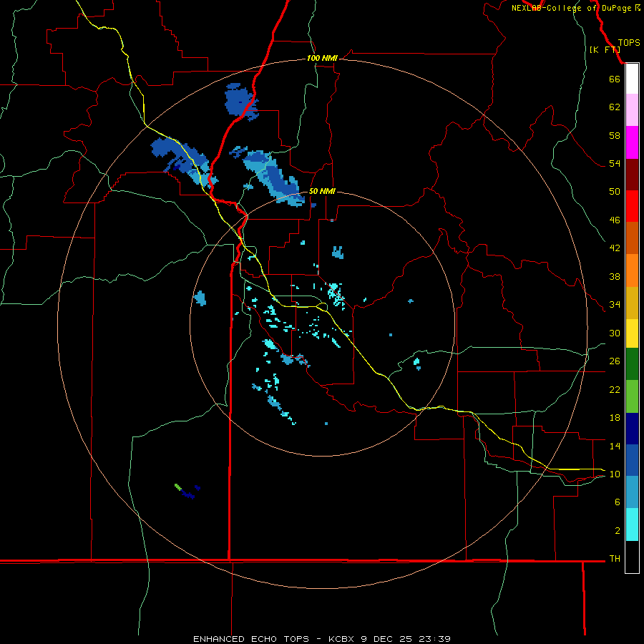The height and width of the screenshot is (644, 644).
Task: Click the legend value 26
Action: [x=615, y=361]
